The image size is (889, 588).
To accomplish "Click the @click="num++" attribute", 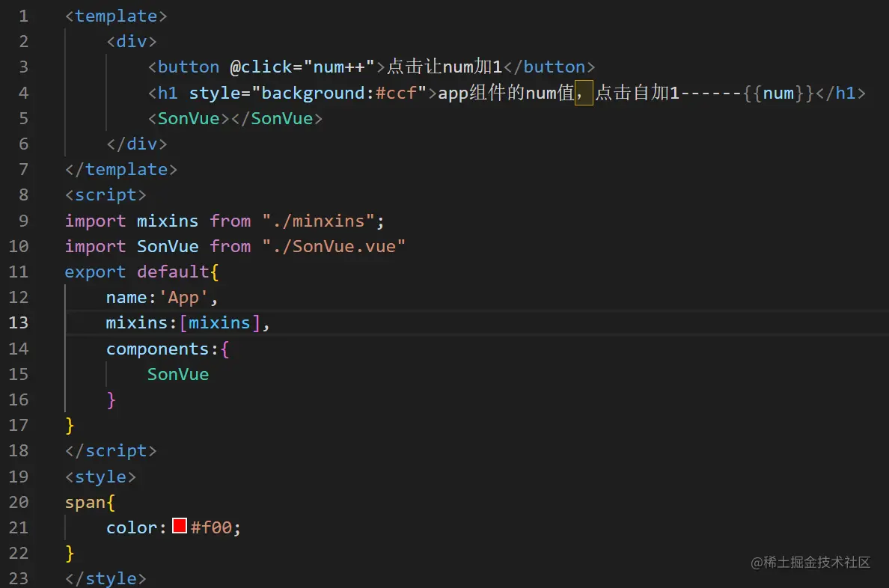I will pos(302,67).
